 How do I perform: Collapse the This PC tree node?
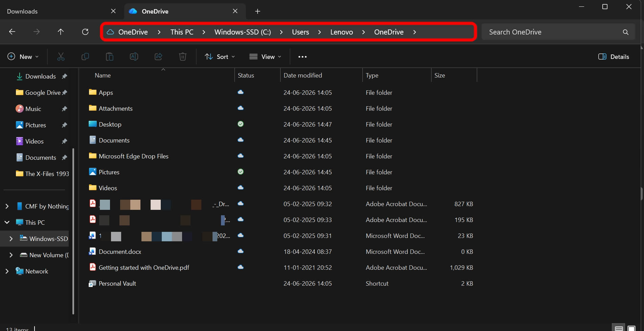[x=7, y=222]
